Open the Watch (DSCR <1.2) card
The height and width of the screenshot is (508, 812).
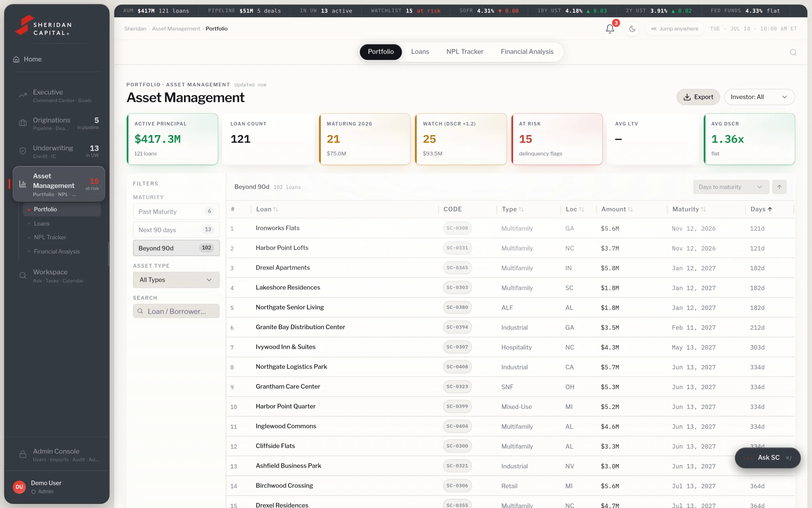[461, 139]
